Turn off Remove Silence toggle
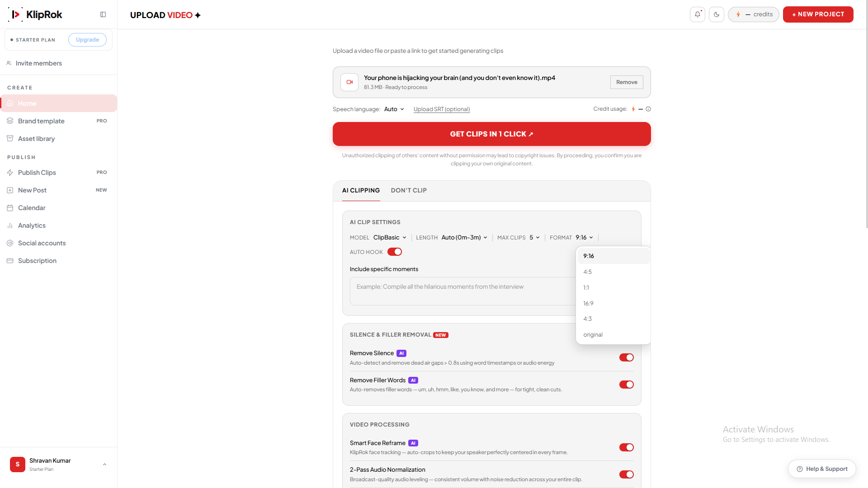 627,357
